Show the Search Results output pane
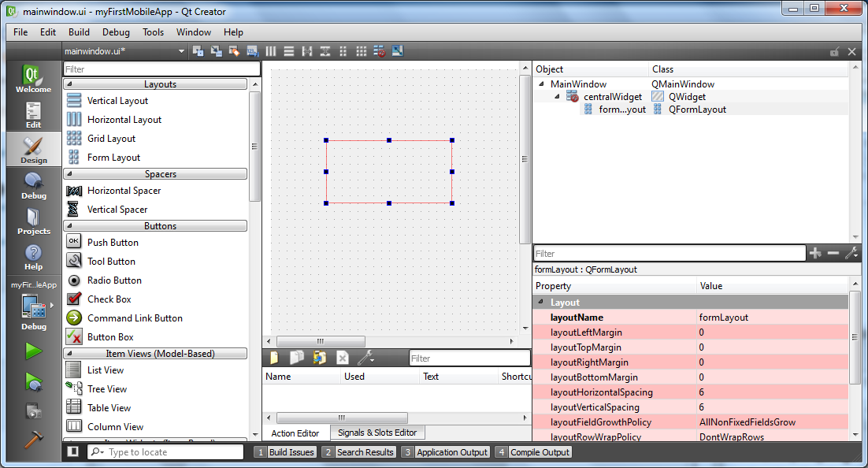 tap(358, 452)
